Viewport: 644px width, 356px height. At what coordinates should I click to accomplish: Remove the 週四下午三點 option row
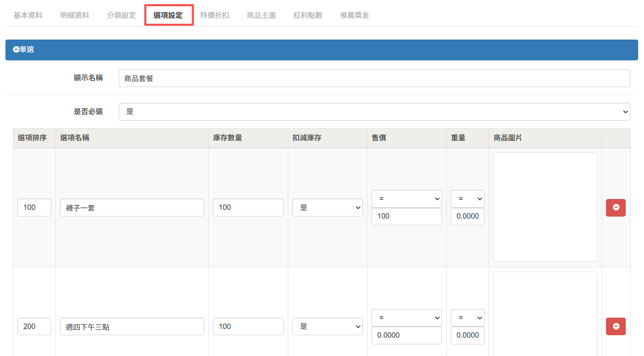(616, 326)
